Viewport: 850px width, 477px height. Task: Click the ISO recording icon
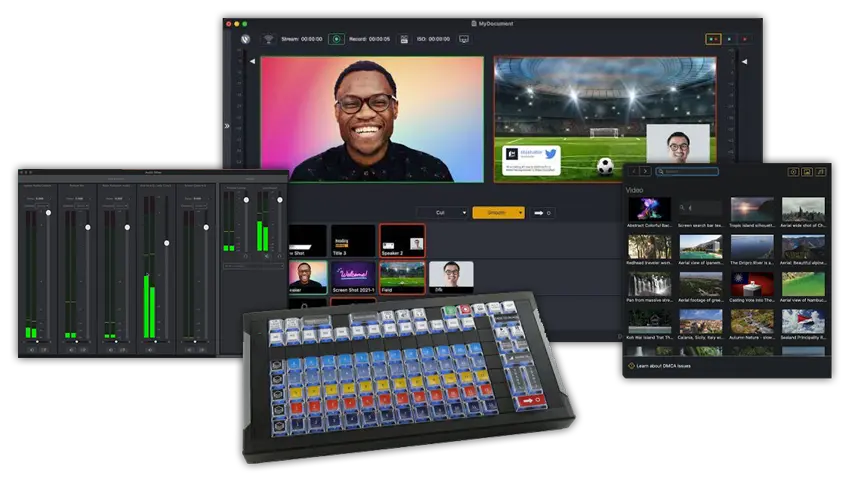point(404,39)
